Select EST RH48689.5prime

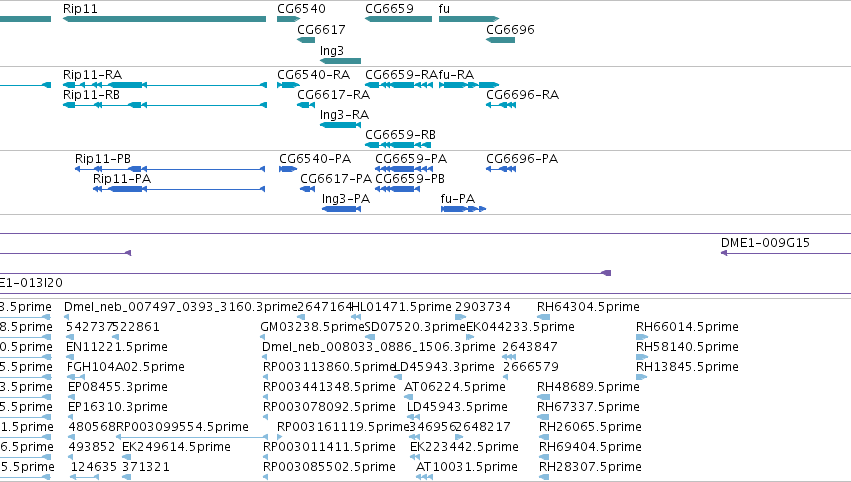pos(588,387)
